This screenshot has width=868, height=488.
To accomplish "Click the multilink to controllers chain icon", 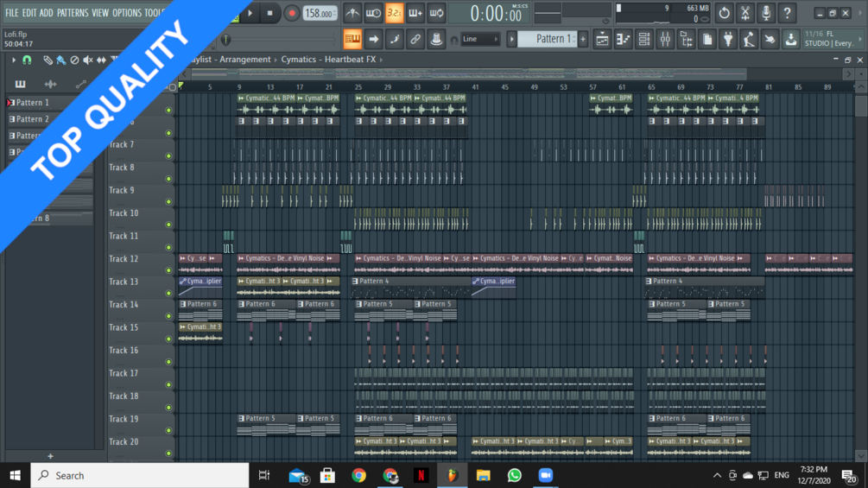I will (415, 39).
